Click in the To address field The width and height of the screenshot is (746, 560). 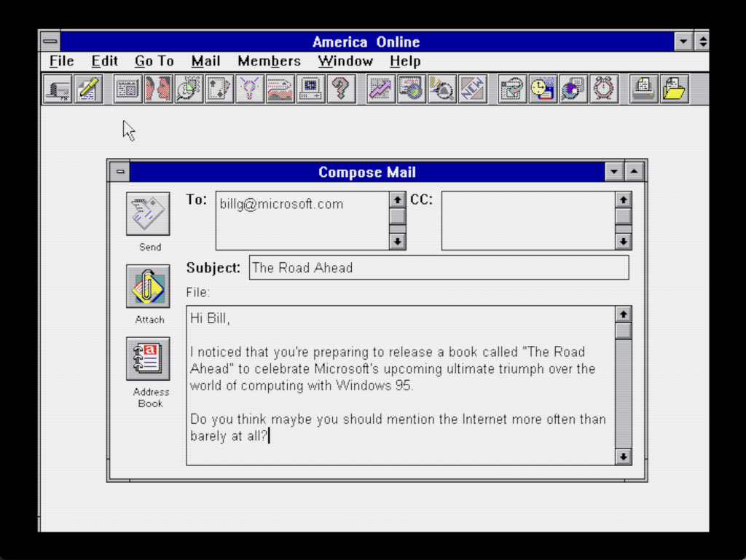coord(302,221)
